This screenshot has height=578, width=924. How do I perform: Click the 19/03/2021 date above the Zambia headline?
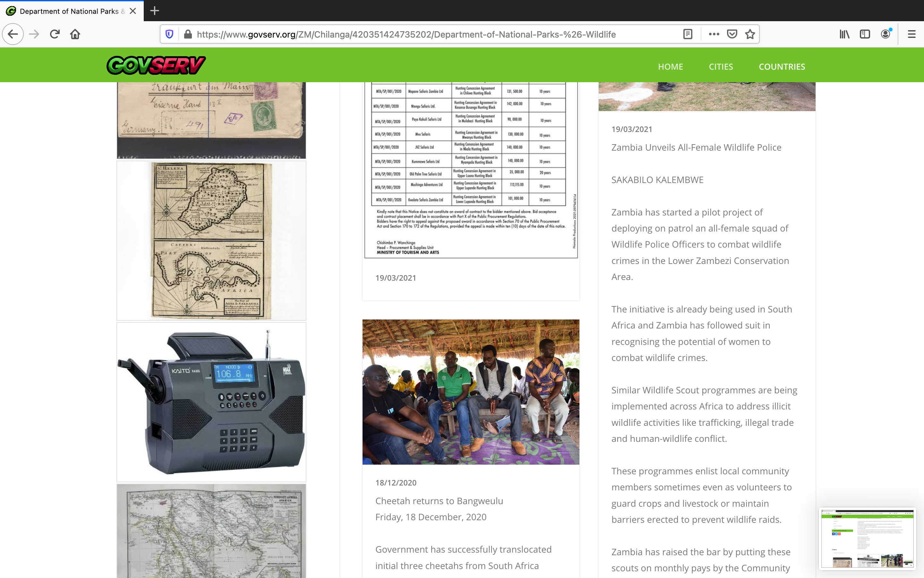[632, 129]
